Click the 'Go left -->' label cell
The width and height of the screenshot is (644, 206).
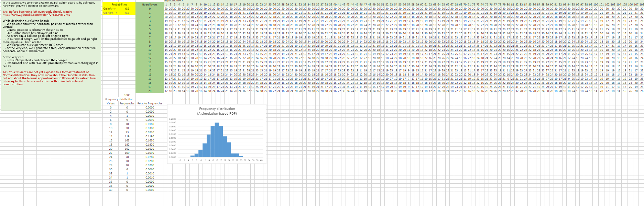point(110,9)
